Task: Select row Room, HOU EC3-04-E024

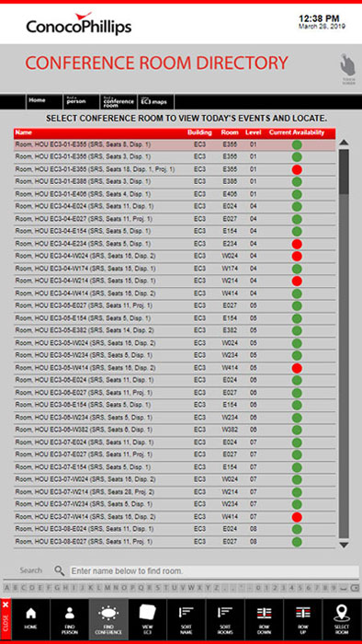Action: (175, 206)
